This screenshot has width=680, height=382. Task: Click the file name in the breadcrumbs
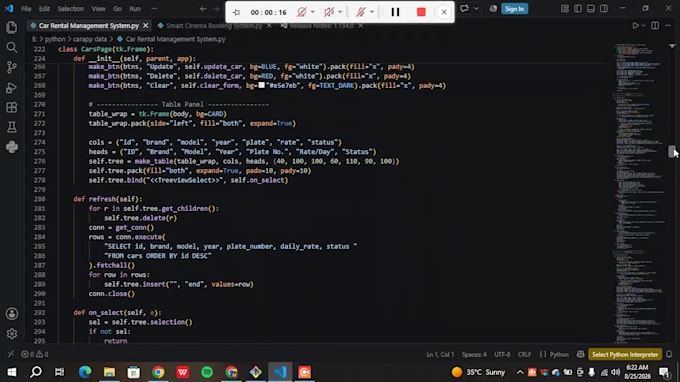[175, 39]
